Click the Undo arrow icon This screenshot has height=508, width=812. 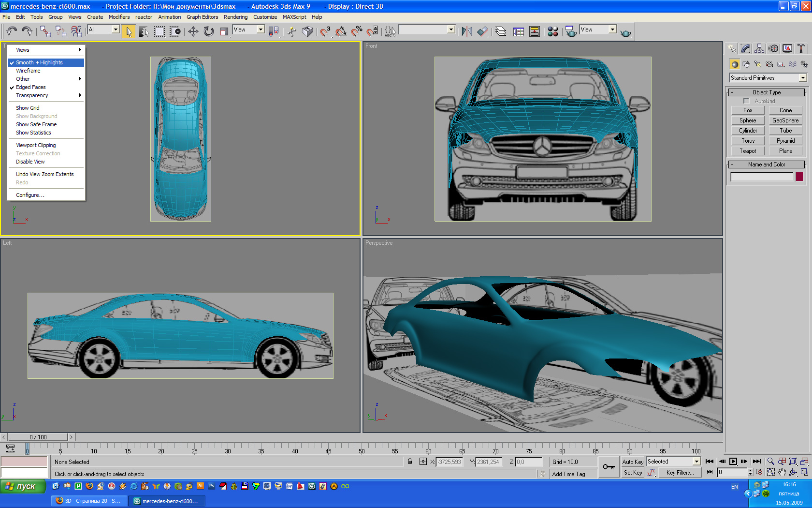tap(12, 31)
